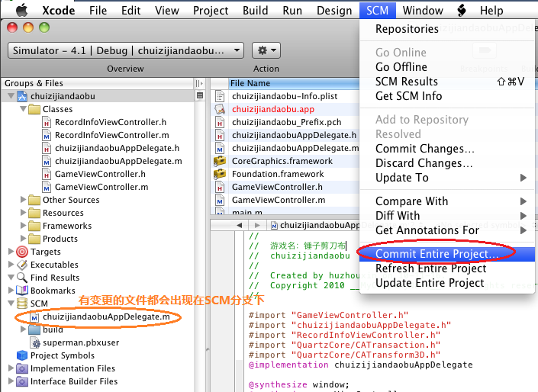The height and width of the screenshot is (392, 538).
Task: Expand the Implementation Files group
Action: (11, 368)
